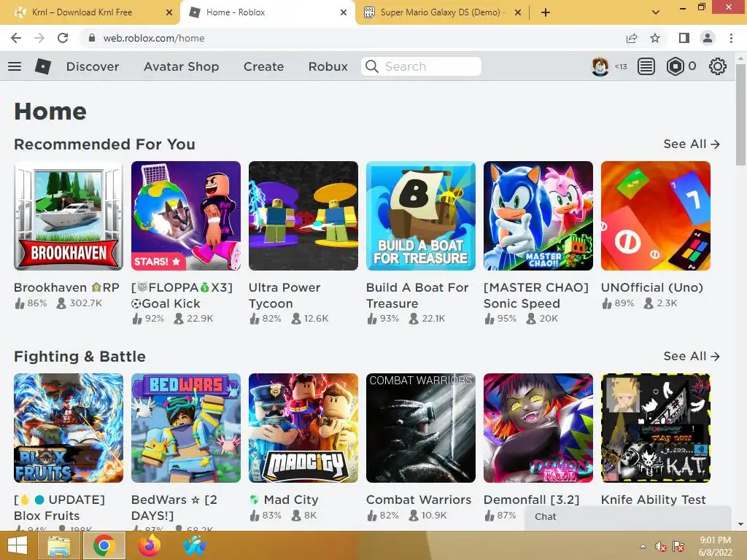Screen dimensions: 747x560
Task: Open Avatar Shop page
Action: coord(182,66)
